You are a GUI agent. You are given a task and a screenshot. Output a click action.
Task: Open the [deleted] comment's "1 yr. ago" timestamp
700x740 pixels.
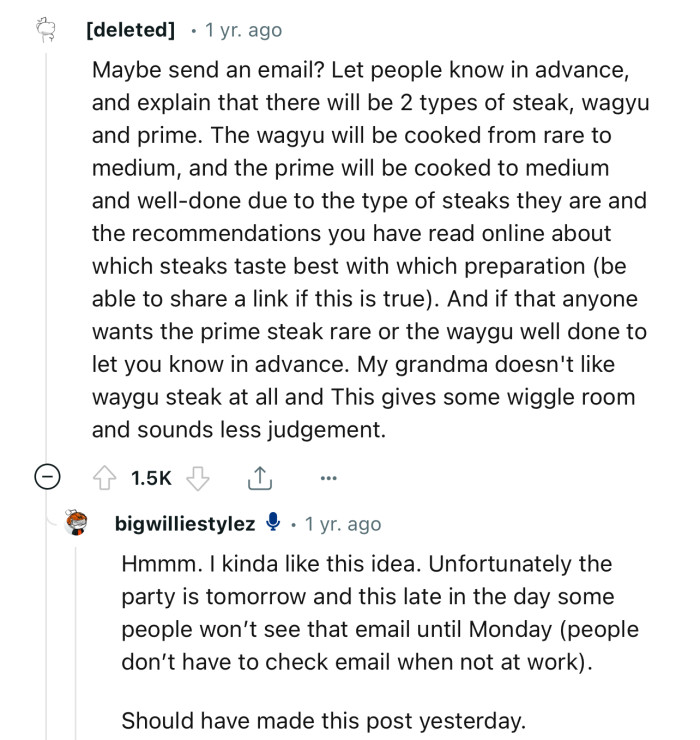(x=243, y=30)
